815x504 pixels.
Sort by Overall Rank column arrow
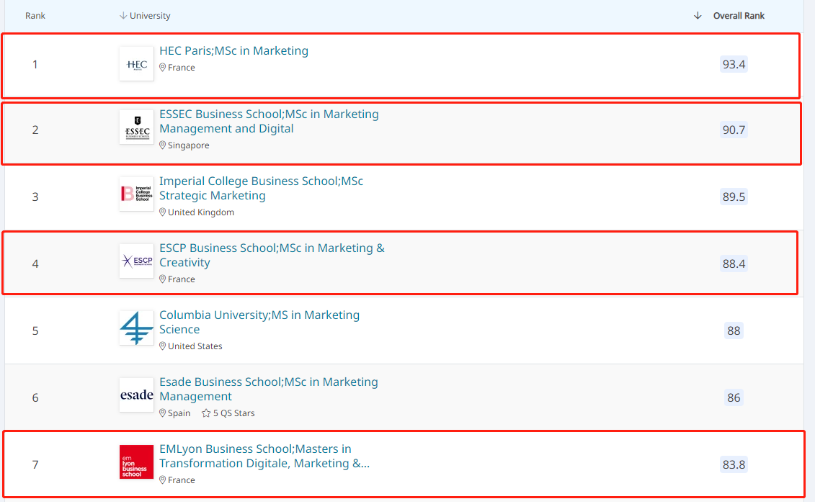coord(697,16)
